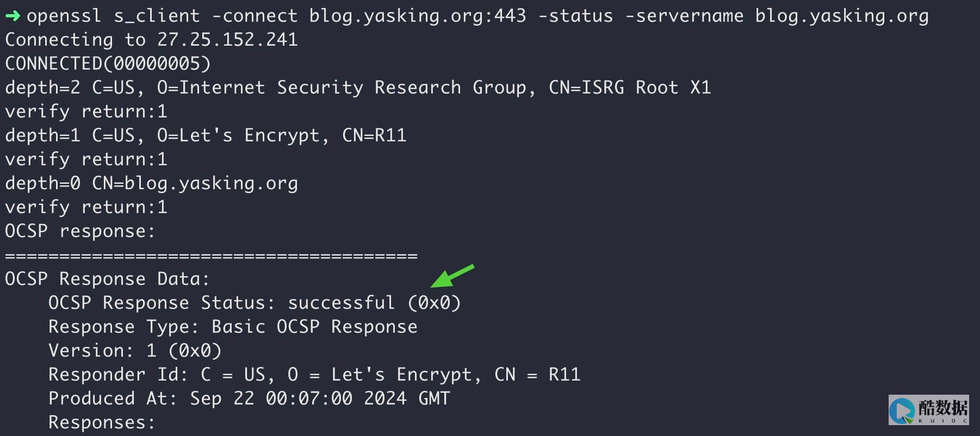Click the ISRG Root X1 certificate name
980x436 pixels.
630,88
